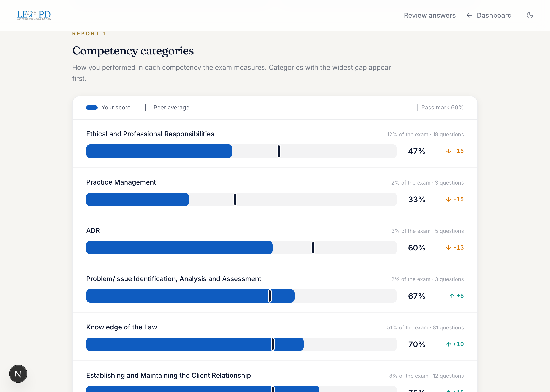Select Problem/Issue Identification, Analysis and Assessment title

pos(174,279)
